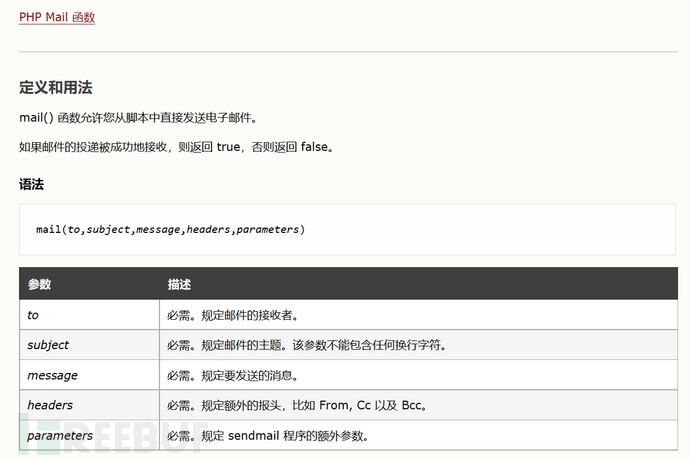Viewport: 690px width, 462px height.
Task: Click the sentence about returning true or false
Action: tap(176, 147)
